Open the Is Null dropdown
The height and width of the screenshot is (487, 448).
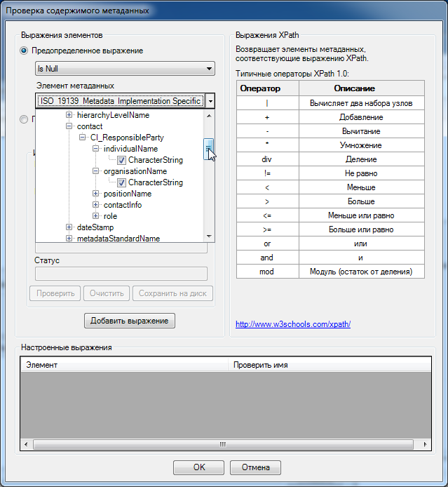pyautogui.click(x=209, y=69)
